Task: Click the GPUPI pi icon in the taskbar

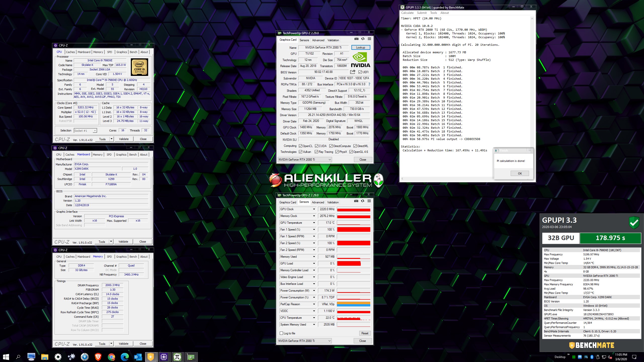Action: [x=177, y=357]
